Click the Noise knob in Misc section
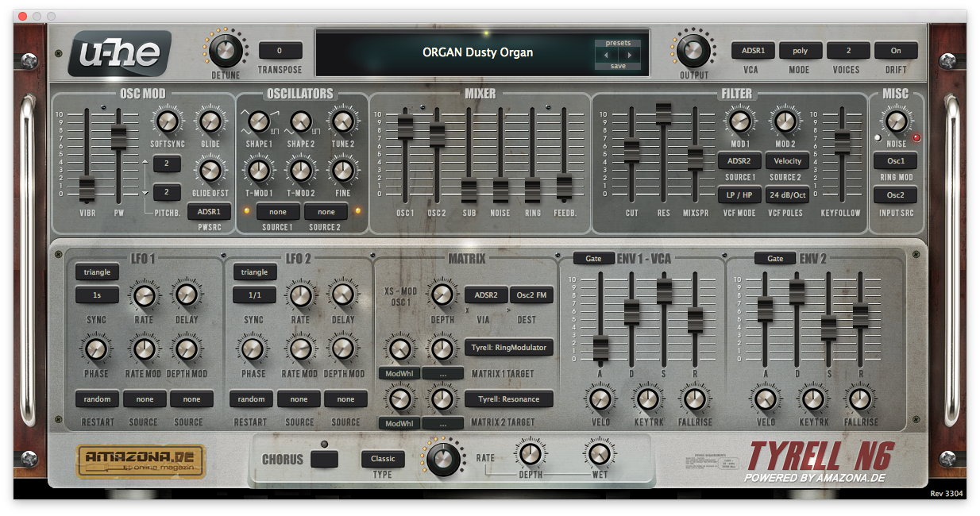The image size is (980, 516). 896,121
